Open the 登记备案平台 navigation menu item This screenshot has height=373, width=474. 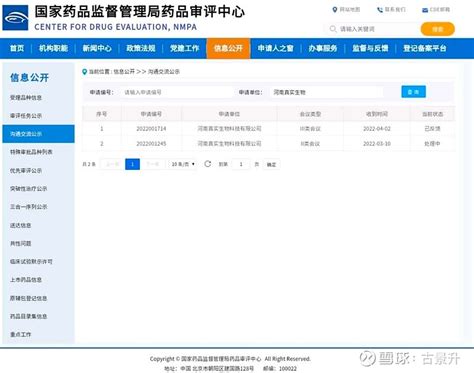(x=425, y=48)
